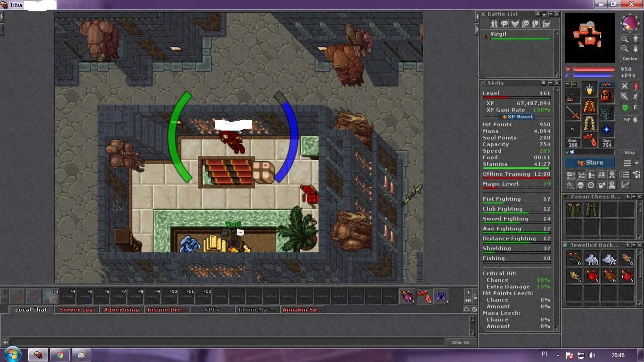Collapse the Zaoan Chess Box container
Image resolution: width=644 pixels, height=362 pixels.
pyautogui.click(x=635, y=197)
